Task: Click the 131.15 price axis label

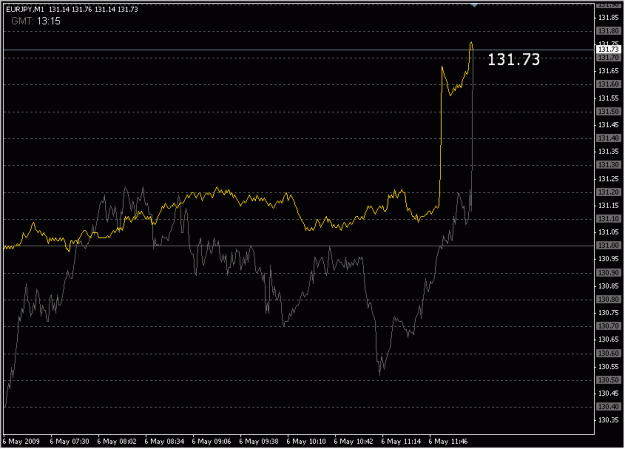Action: point(609,205)
